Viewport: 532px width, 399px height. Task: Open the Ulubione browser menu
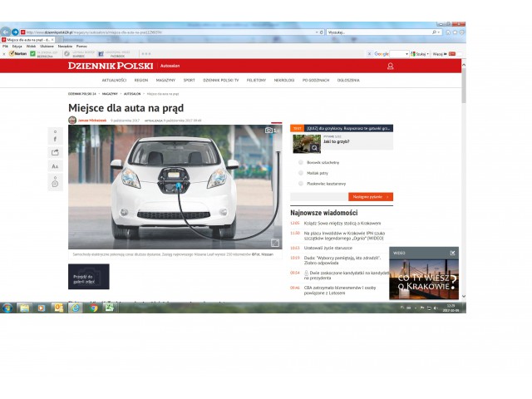(47, 46)
